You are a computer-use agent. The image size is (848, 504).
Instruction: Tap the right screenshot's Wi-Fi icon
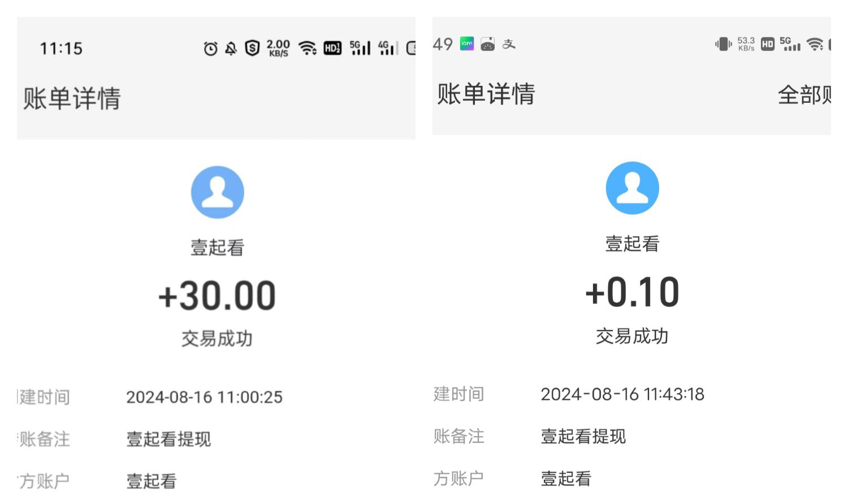point(815,44)
